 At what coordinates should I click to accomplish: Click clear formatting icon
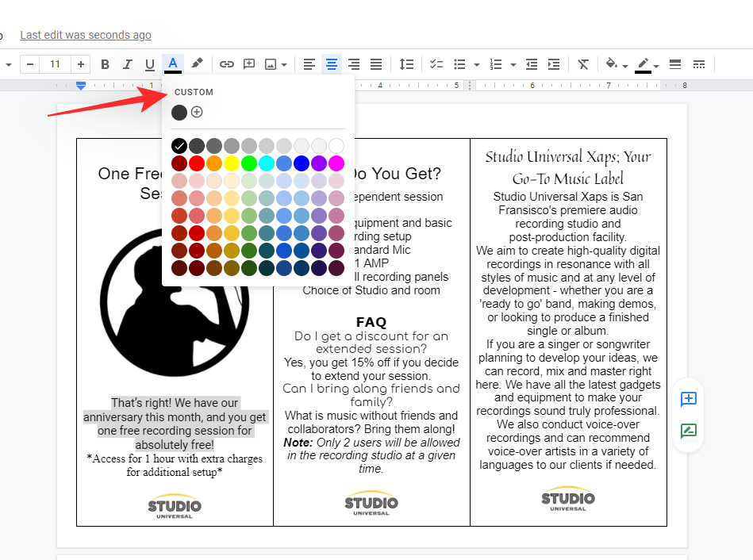tap(583, 64)
